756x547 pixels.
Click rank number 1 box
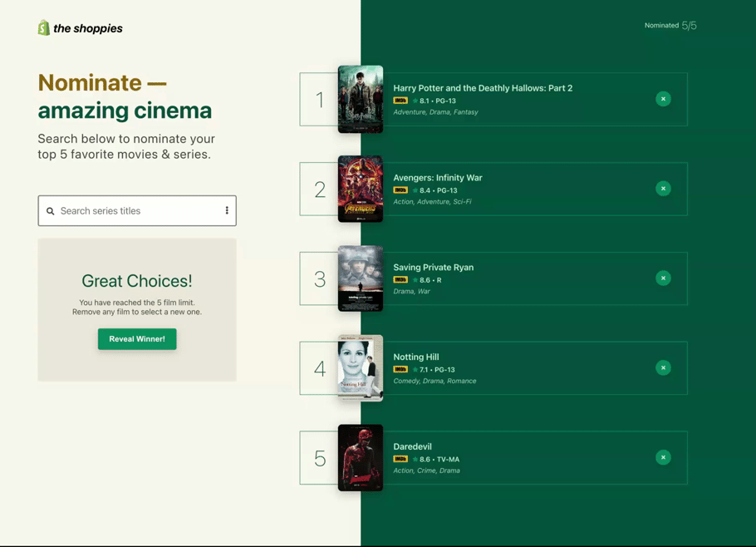[x=319, y=100]
